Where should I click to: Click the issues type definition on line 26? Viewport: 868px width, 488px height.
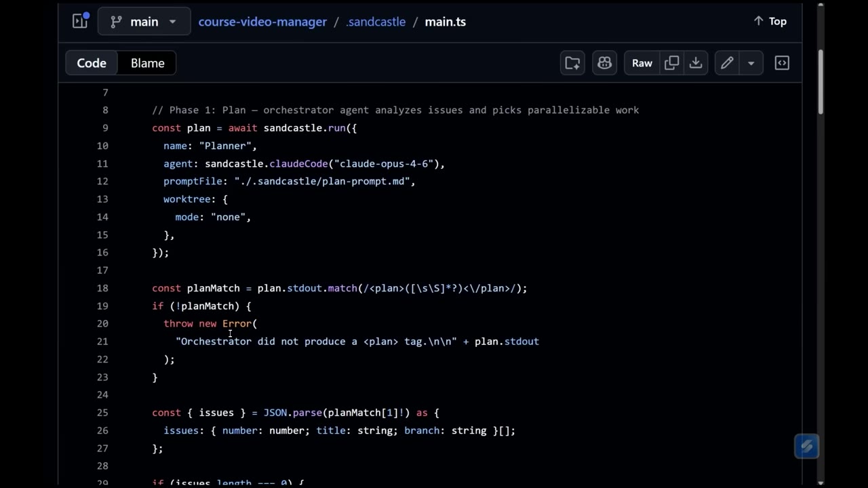[x=339, y=430]
